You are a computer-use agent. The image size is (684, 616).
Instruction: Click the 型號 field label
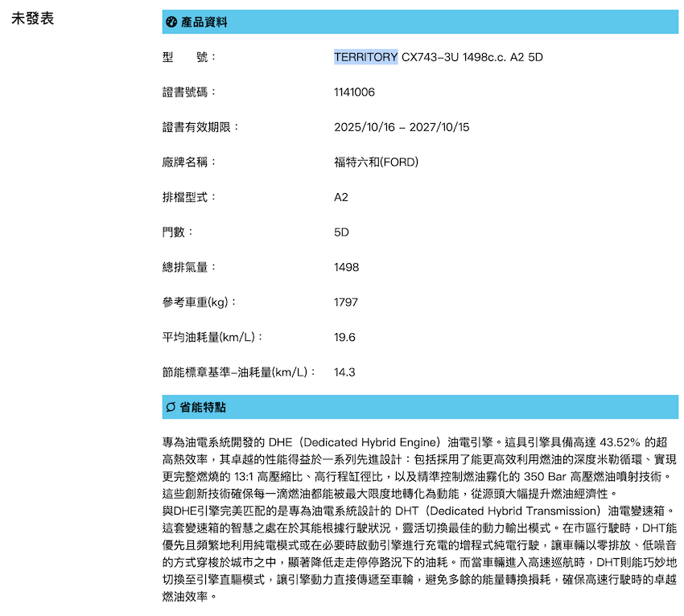pos(189,57)
